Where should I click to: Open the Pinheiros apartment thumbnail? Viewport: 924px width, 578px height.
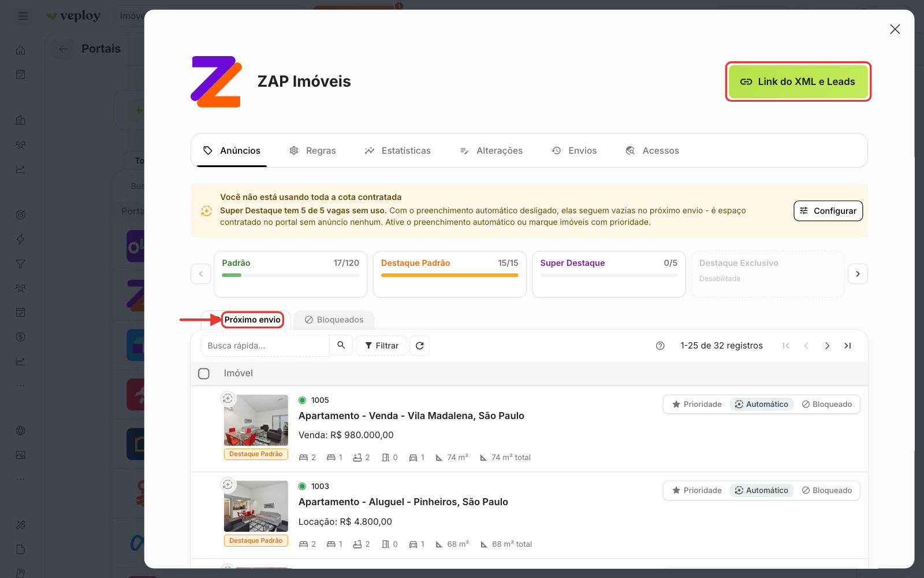[256, 506]
